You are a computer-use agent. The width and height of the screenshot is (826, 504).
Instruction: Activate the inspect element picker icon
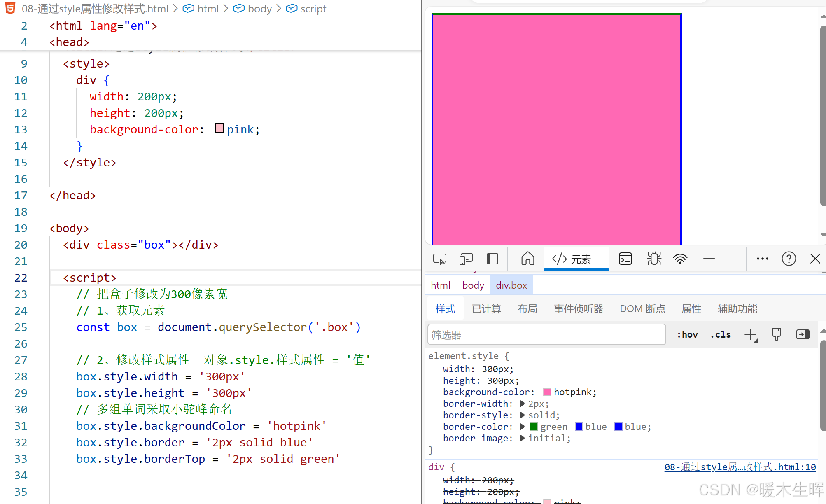click(x=439, y=259)
